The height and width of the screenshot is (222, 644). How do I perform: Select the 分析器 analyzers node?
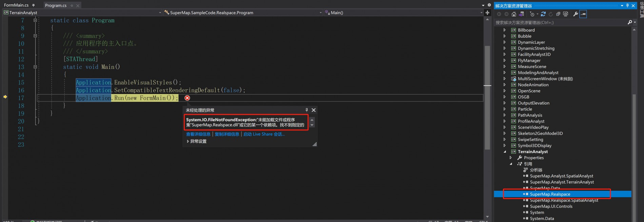tap(536, 170)
